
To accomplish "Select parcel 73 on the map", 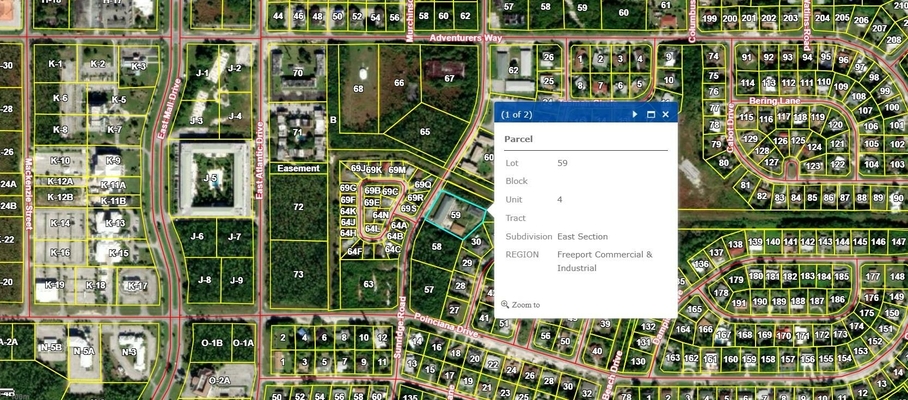I will (x=298, y=274).
